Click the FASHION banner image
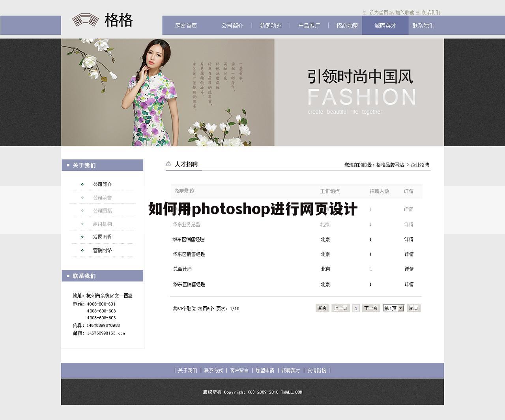Viewport: 505px width, 420px height. tap(252, 92)
